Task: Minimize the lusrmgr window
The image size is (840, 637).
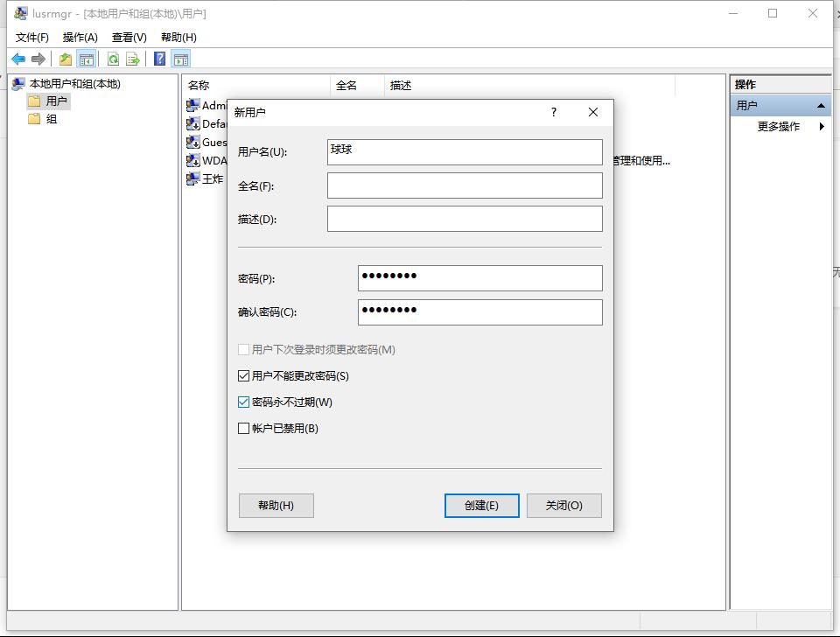Action: pyautogui.click(x=733, y=13)
